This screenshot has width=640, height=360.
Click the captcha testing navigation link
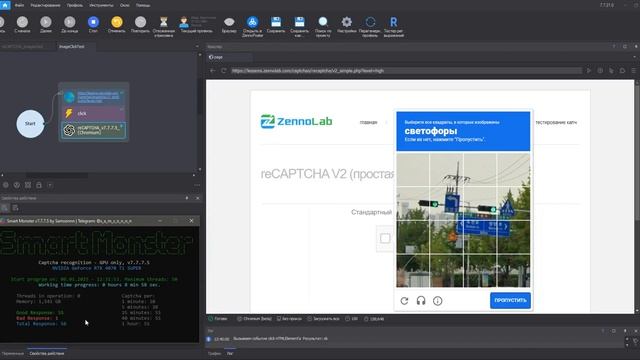pyautogui.click(x=556, y=122)
